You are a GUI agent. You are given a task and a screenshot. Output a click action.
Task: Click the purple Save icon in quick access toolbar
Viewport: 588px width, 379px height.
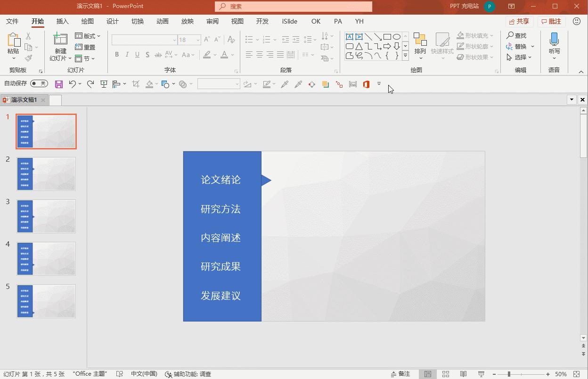click(59, 84)
